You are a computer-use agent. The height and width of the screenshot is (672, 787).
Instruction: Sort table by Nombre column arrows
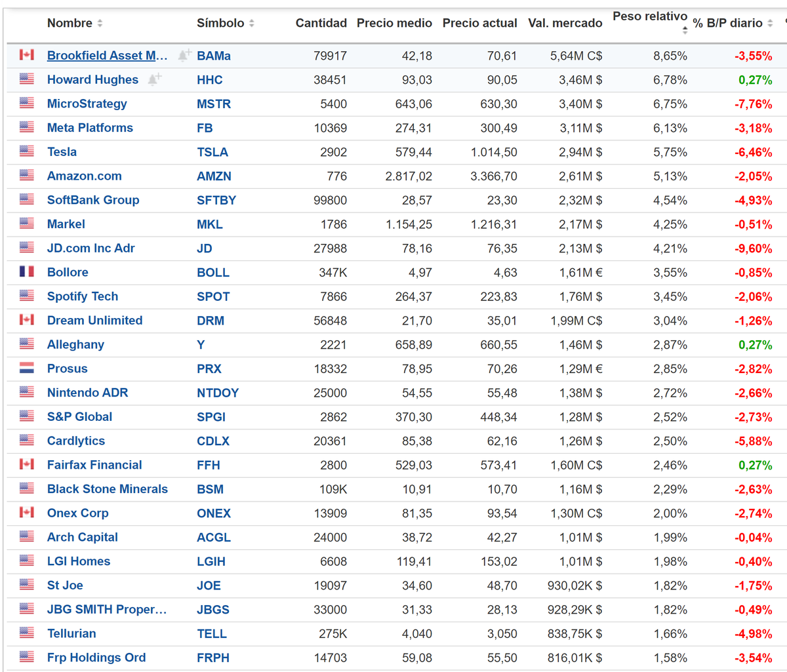coord(100,24)
